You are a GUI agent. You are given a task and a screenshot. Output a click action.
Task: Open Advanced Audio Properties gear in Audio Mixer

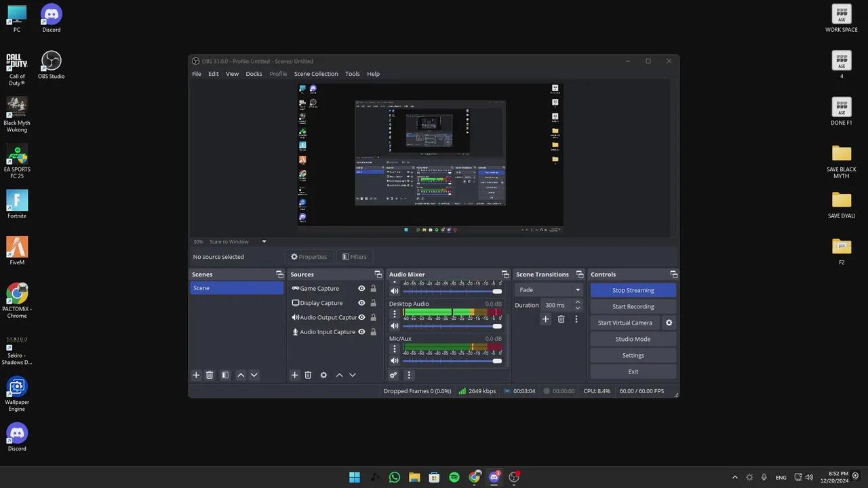coord(394,375)
